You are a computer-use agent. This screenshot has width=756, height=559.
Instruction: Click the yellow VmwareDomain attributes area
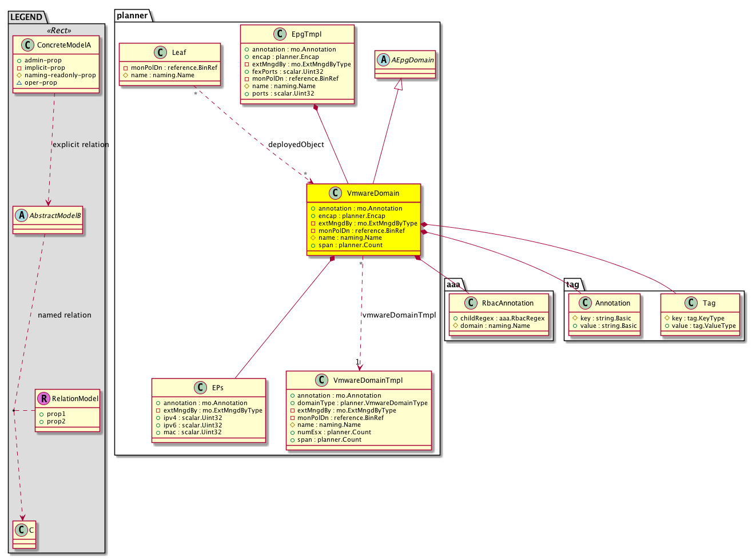364,227
